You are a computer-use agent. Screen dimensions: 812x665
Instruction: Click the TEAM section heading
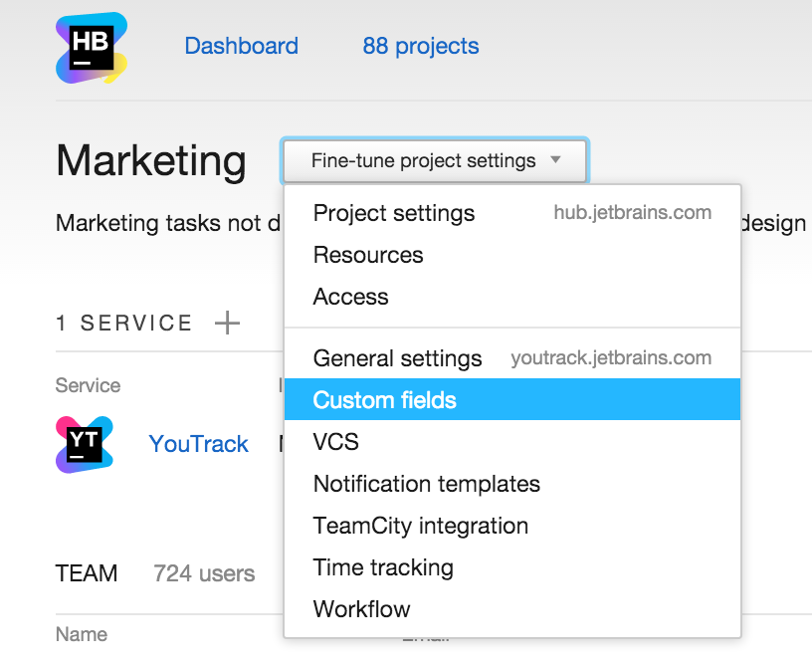pyautogui.click(x=87, y=573)
